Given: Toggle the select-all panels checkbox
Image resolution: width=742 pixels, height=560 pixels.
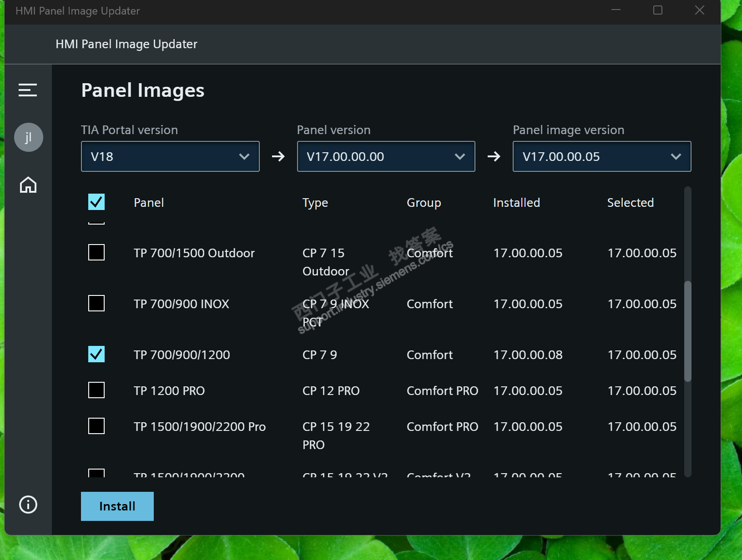Looking at the screenshot, I should pos(96,202).
